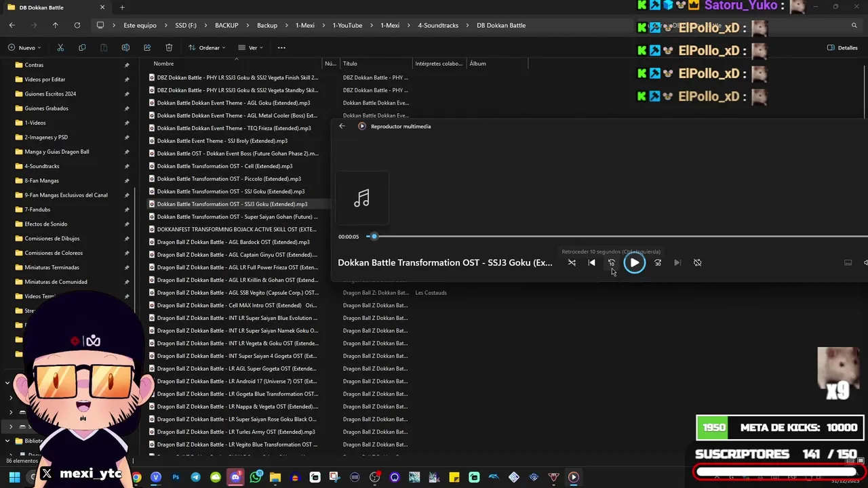The image size is (868, 488).
Task: Click 'Este equipo' in the address bar
Action: click(140, 25)
